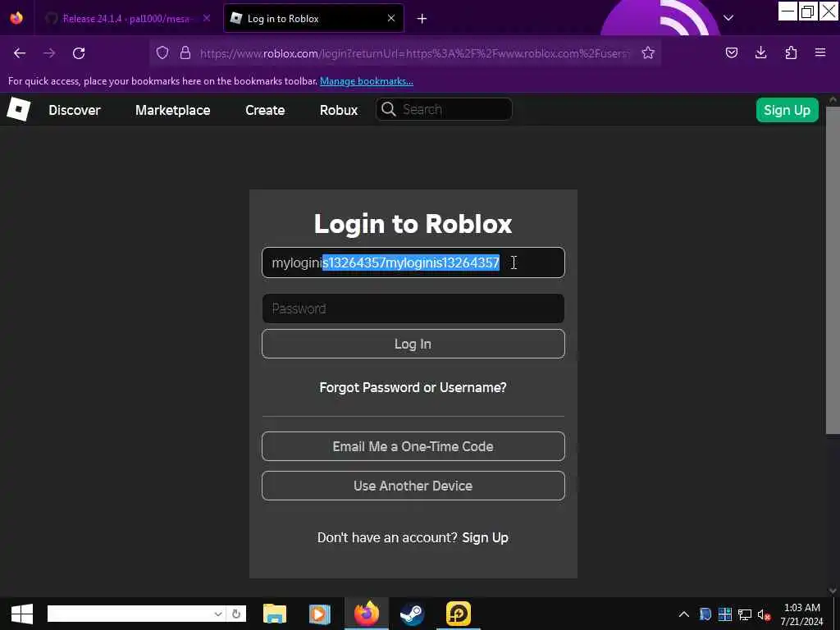Open the Save to Pocket icon
Image resolution: width=840 pixels, height=630 pixels.
pos(731,52)
